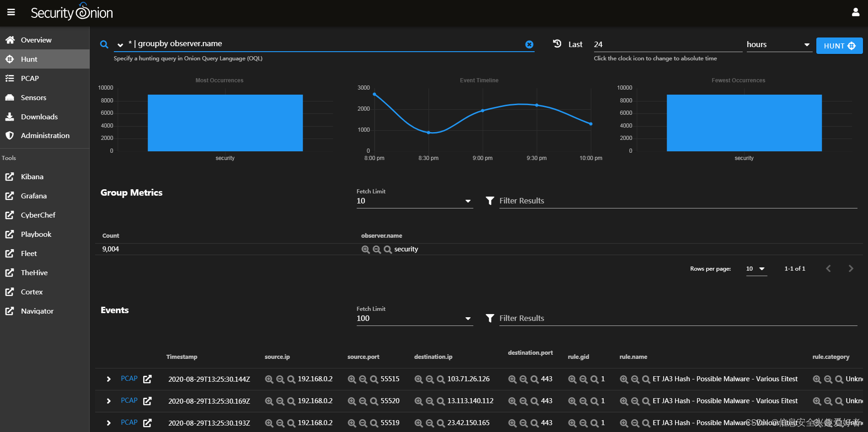This screenshot has height=432, width=868.
Task: Open external link icon for 13:25:30.144Z event
Action: (147, 379)
